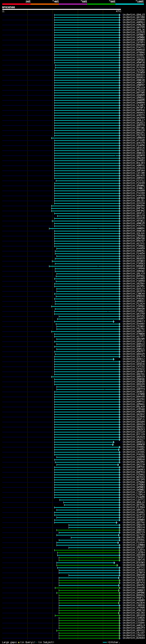Click the =100char. scale legend
This screenshot has height=644, width=146.
pyautogui.click(x=111, y=642)
